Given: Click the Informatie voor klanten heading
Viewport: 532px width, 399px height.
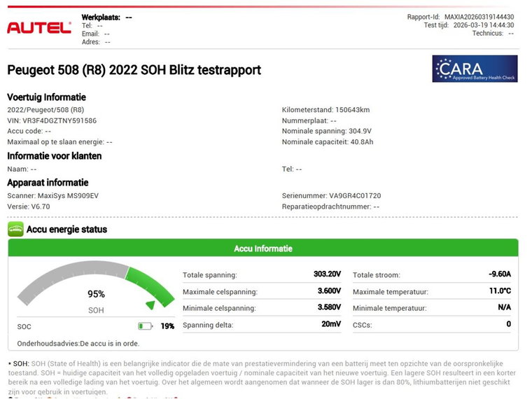Looking at the screenshot, I should (x=55, y=156).
